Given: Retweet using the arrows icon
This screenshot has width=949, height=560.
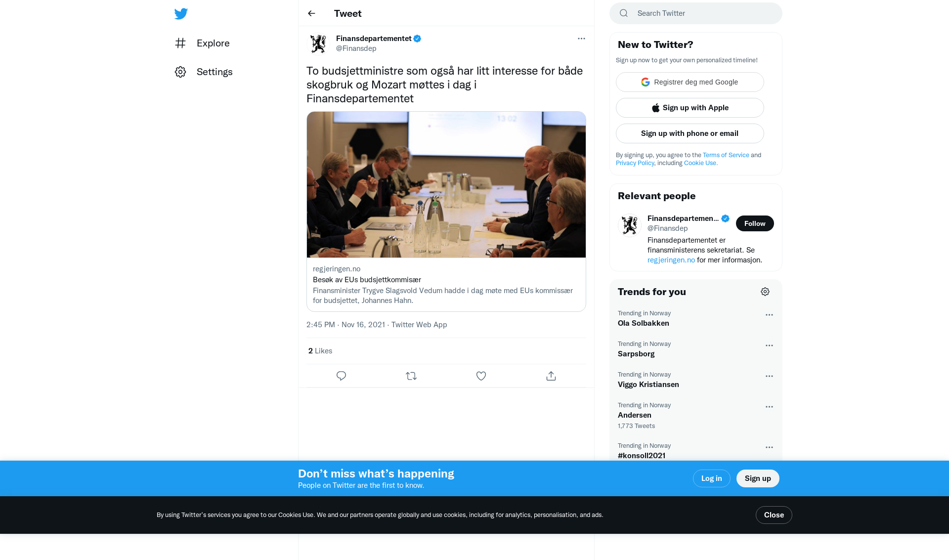Looking at the screenshot, I should pos(411,376).
